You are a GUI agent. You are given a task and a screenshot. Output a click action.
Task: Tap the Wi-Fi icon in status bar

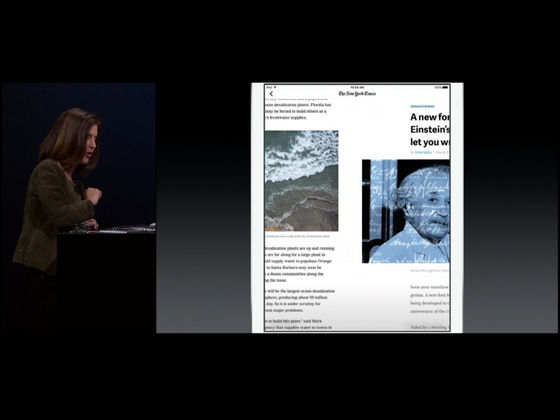coord(275,87)
